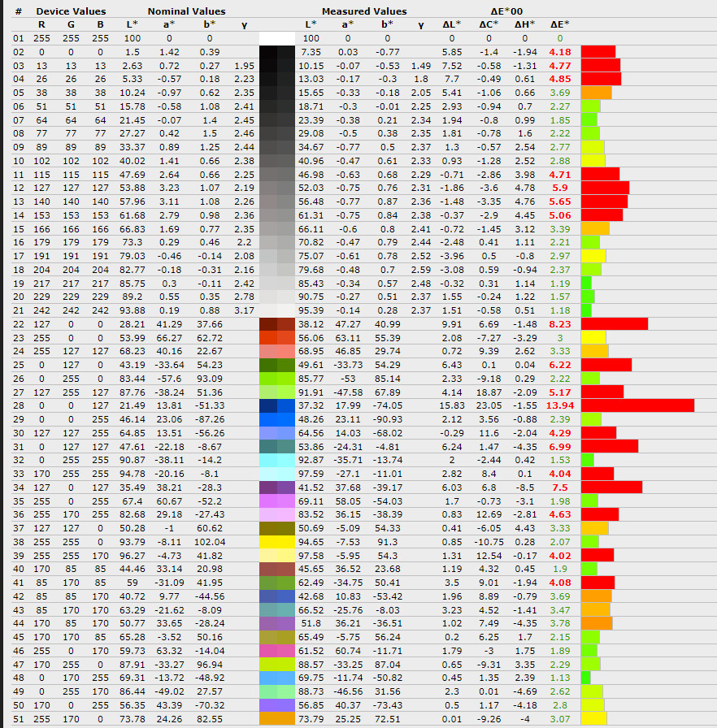The height and width of the screenshot is (728, 717).
Task: Click the ΔE*00 group header
Action: click(506, 11)
